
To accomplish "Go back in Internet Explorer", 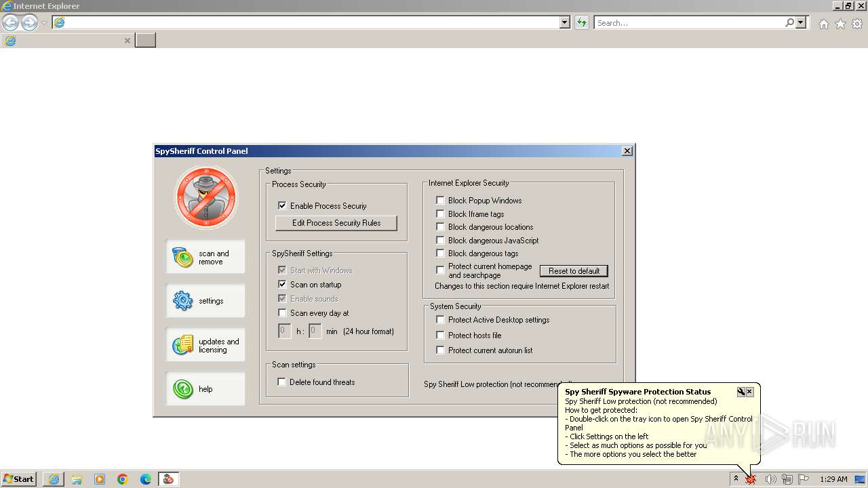I will 10,23.
